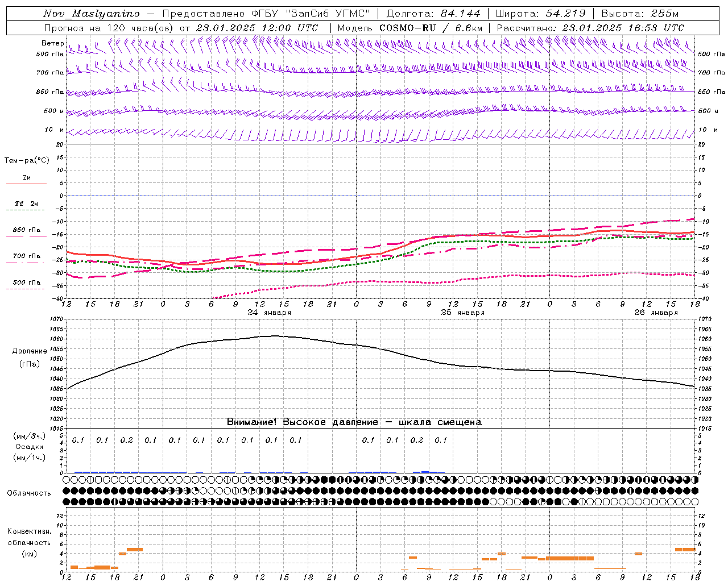Viewport: 728px width, 582px height.
Task: Click the right 1070 pressure axis tick
Action: click(x=705, y=319)
